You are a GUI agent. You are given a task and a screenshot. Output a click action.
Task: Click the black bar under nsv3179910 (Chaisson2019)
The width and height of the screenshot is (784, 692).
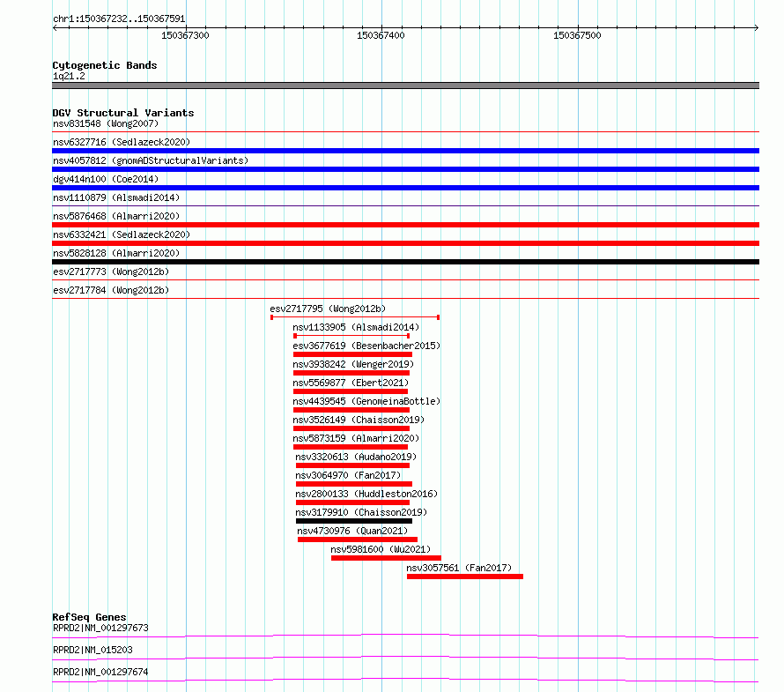(354, 521)
